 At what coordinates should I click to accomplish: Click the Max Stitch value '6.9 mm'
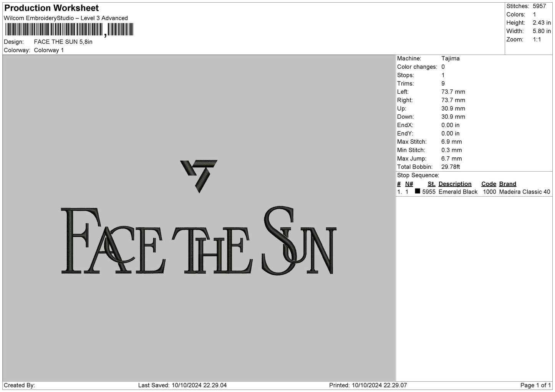[x=452, y=142]
